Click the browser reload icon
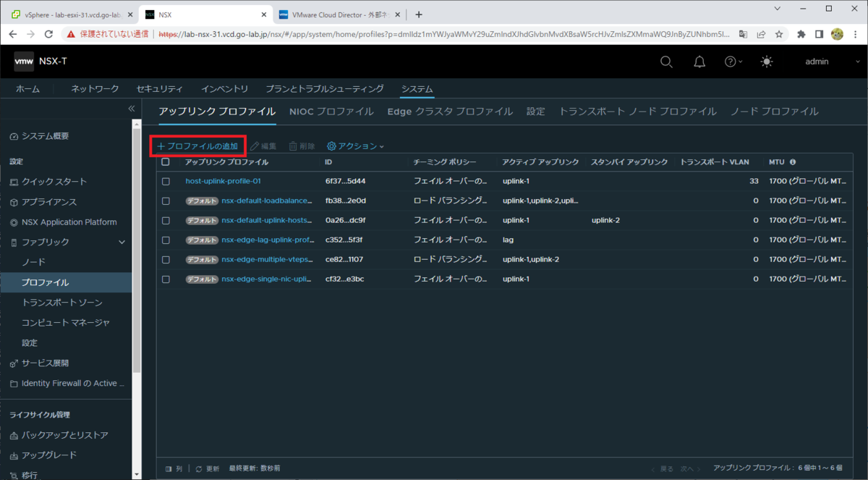Screen dimensions: 868x480 pyautogui.click(x=49, y=34)
